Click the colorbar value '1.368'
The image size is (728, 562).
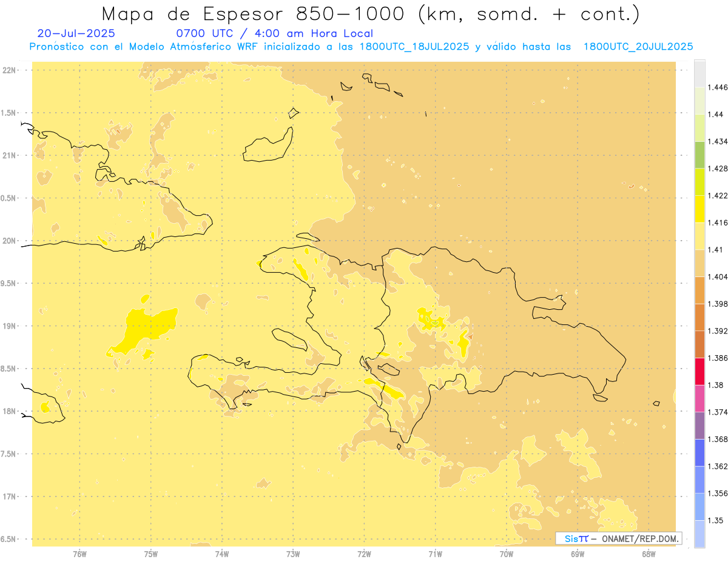pyautogui.click(x=718, y=439)
